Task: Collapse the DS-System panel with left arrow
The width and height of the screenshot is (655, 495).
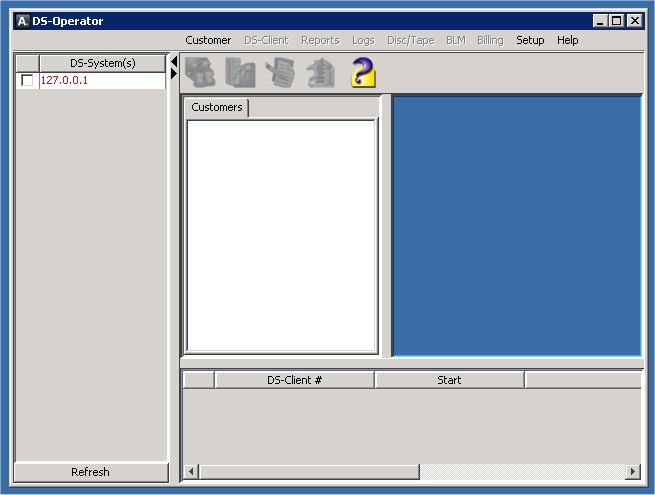Action: pyautogui.click(x=174, y=62)
